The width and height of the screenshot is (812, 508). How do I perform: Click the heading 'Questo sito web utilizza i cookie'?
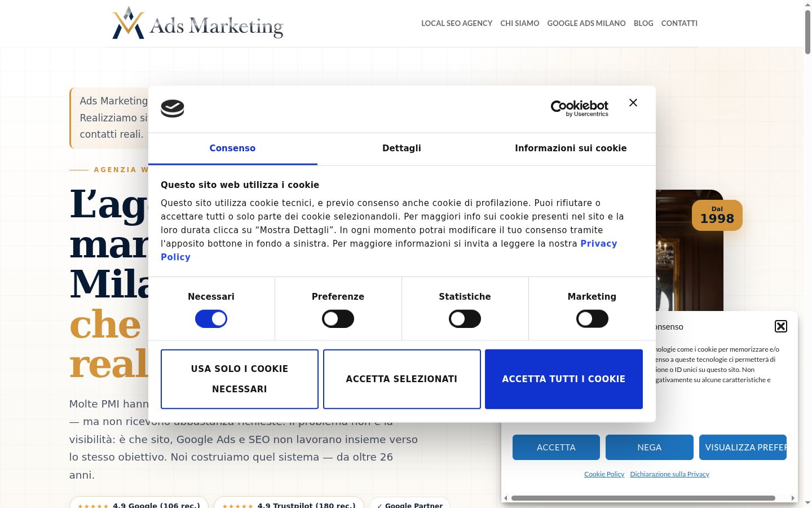point(240,185)
